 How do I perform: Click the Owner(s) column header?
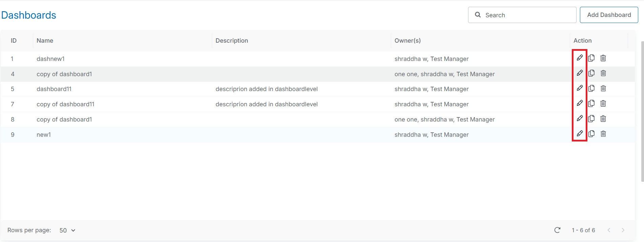coord(407,41)
